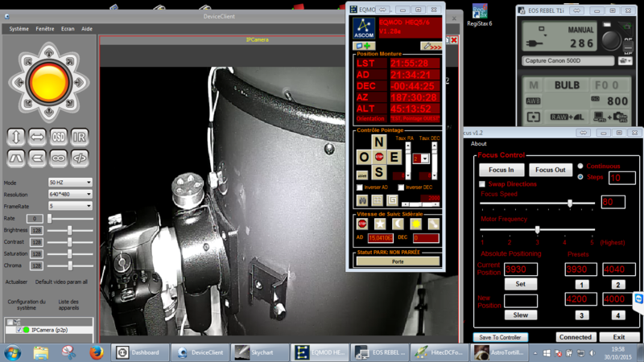Viewport: 644px width, 362px height.
Task: Open the Aide menu
Action: tap(87, 29)
